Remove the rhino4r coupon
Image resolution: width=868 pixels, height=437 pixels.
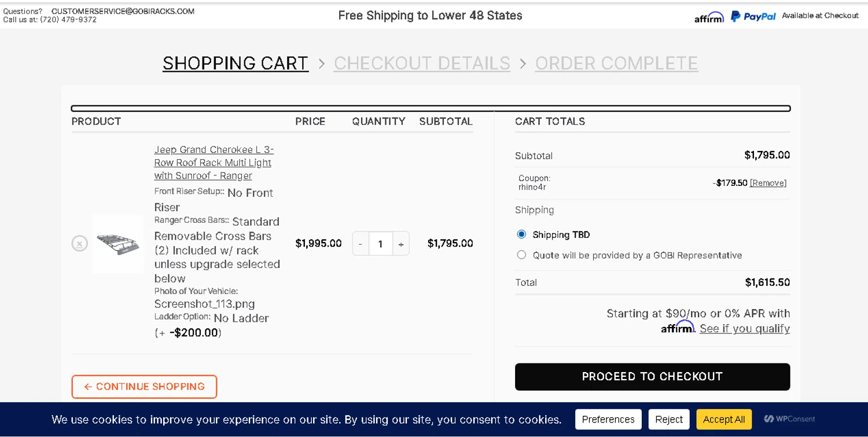[768, 183]
